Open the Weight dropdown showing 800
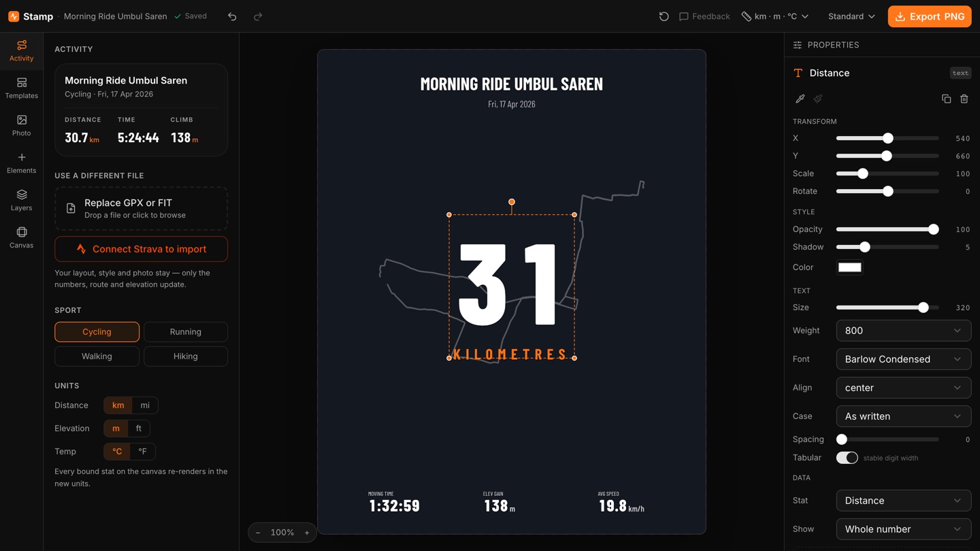980x551 pixels. pyautogui.click(x=903, y=331)
